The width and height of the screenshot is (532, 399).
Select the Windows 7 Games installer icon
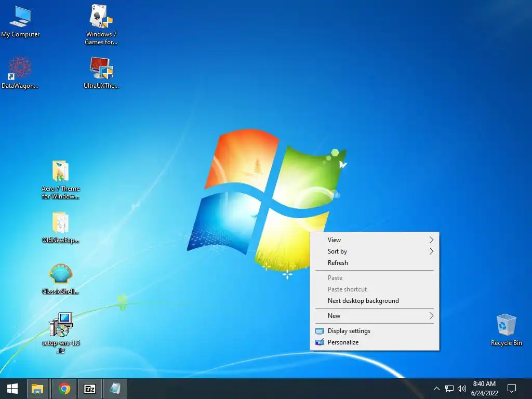click(101, 24)
